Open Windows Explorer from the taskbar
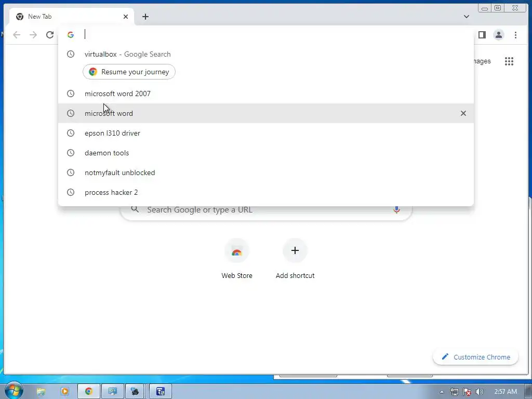The height and width of the screenshot is (399, 532). (x=41, y=392)
